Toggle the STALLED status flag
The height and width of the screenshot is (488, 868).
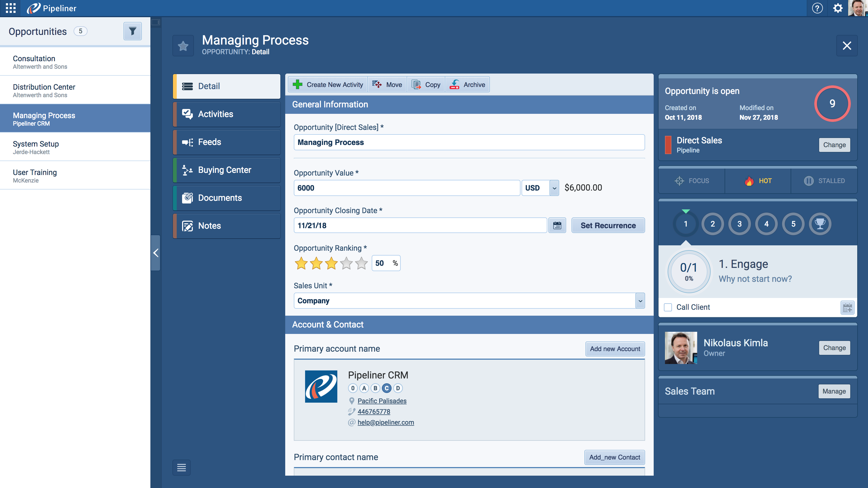824,181
